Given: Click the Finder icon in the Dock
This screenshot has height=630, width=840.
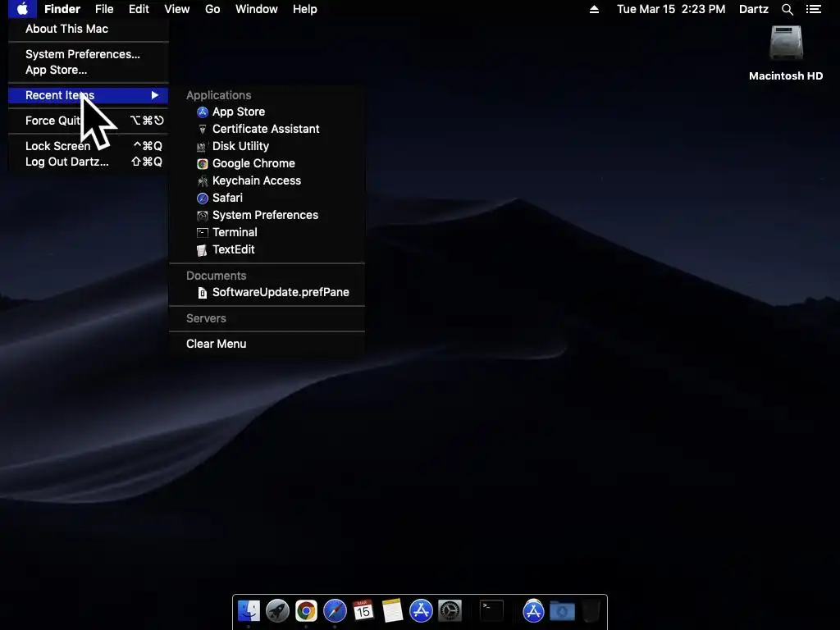Looking at the screenshot, I should coord(249,610).
